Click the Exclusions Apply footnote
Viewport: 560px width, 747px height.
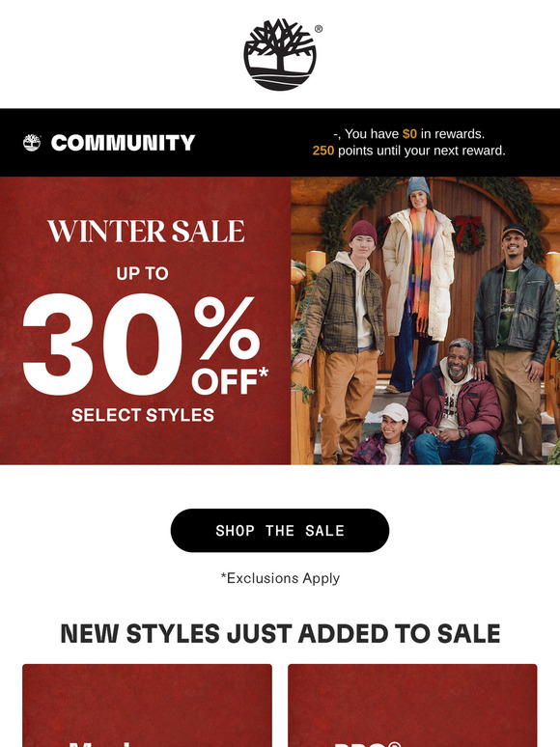[280, 578]
